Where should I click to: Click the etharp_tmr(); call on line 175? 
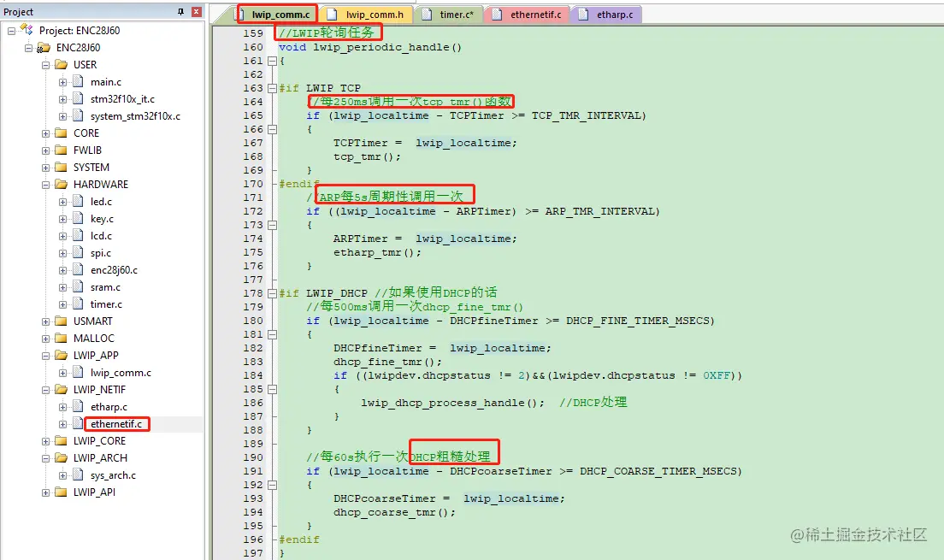377,253
